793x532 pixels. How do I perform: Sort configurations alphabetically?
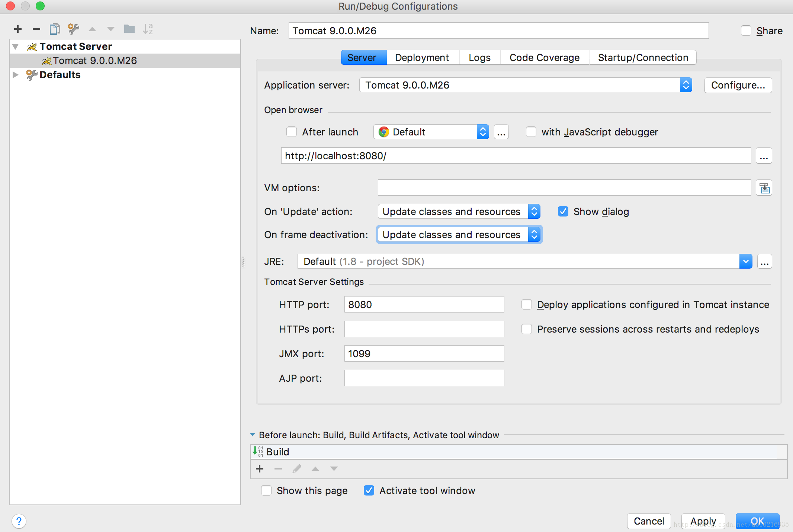tap(148, 29)
